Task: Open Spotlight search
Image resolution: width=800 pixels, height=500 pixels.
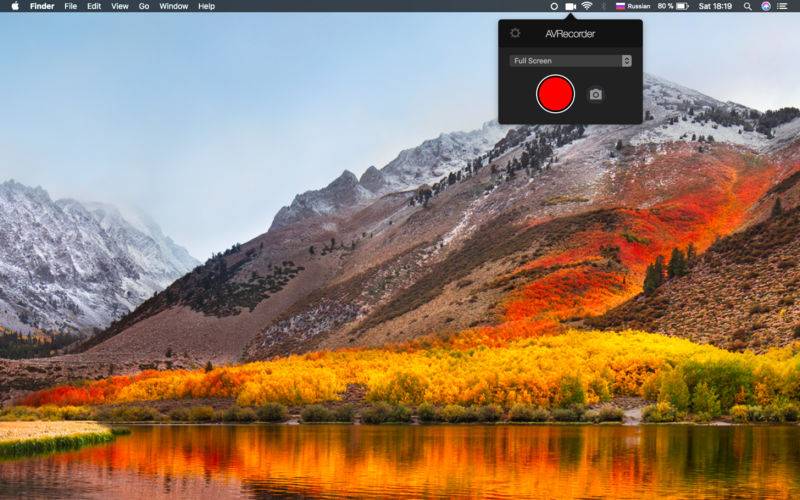Action: [x=747, y=6]
